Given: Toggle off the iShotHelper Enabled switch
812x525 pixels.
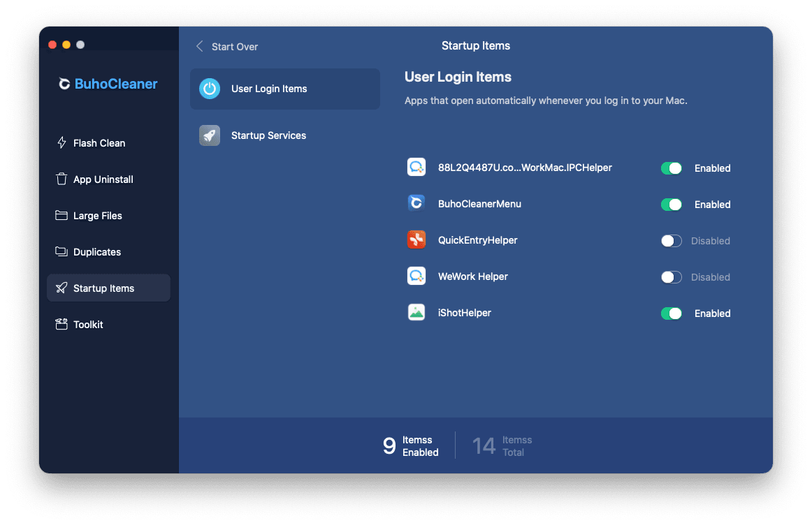Looking at the screenshot, I should pos(671,313).
